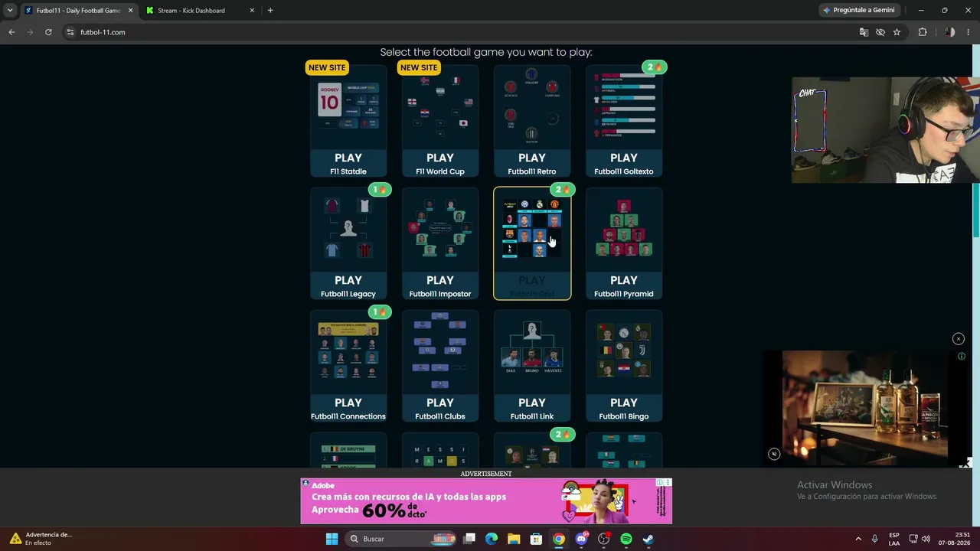980x551 pixels.
Task: Show hidden system tray icons
Action: [857, 539]
